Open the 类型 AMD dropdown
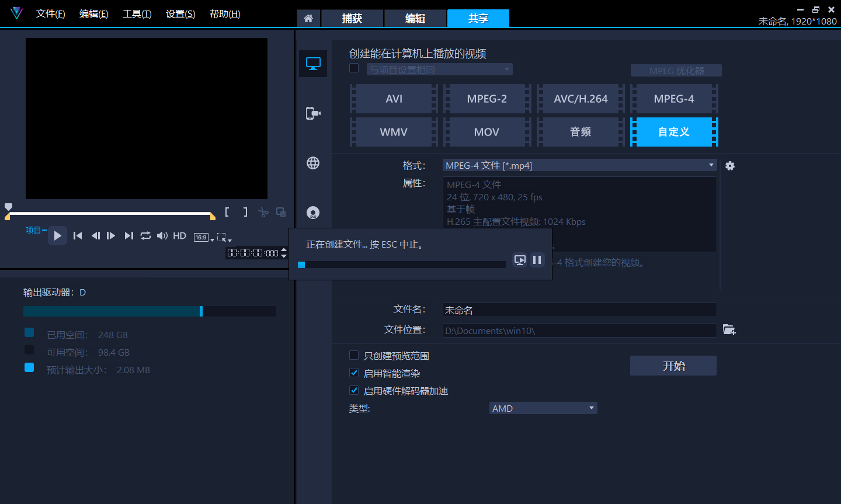 pyautogui.click(x=543, y=408)
